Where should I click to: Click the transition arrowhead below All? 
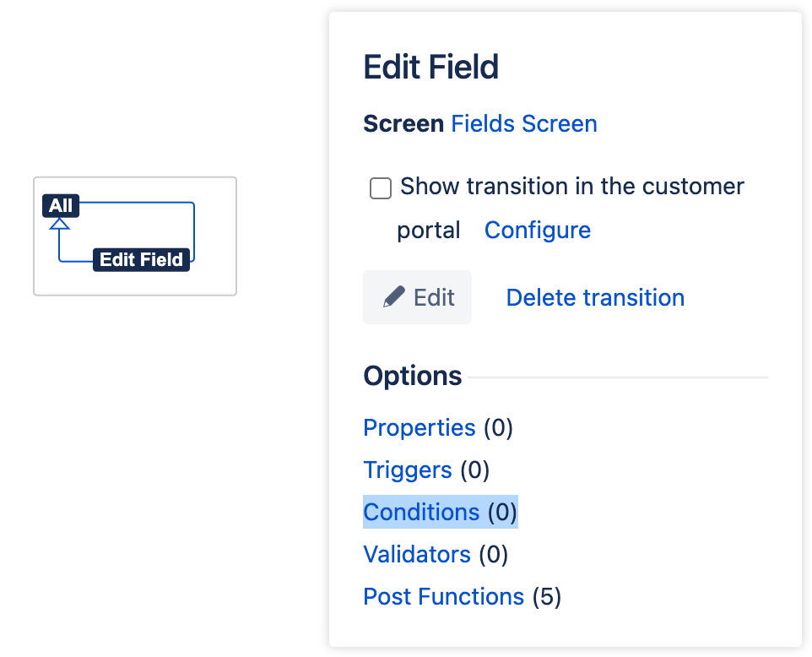pyautogui.click(x=59, y=224)
